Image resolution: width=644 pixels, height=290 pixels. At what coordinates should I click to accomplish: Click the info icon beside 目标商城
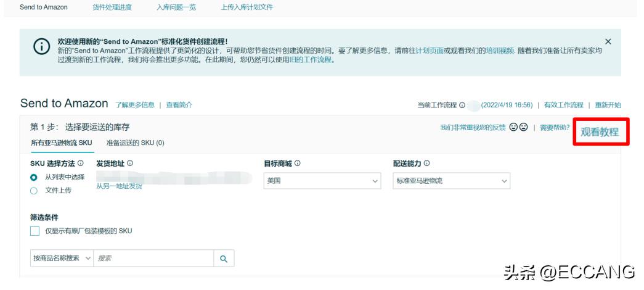pos(298,164)
